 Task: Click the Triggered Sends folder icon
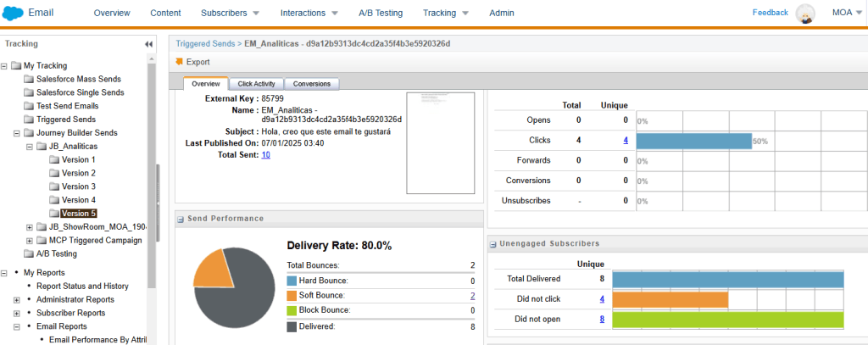(29, 120)
